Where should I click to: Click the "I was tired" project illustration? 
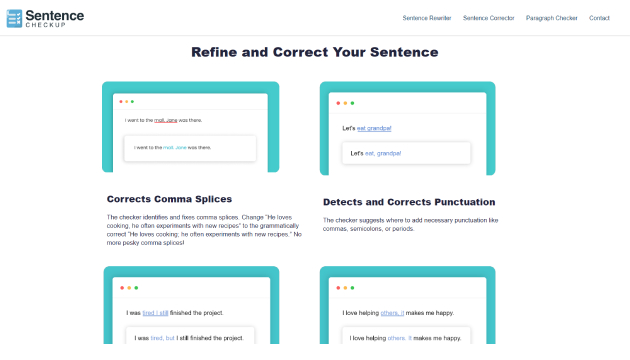pos(191,305)
